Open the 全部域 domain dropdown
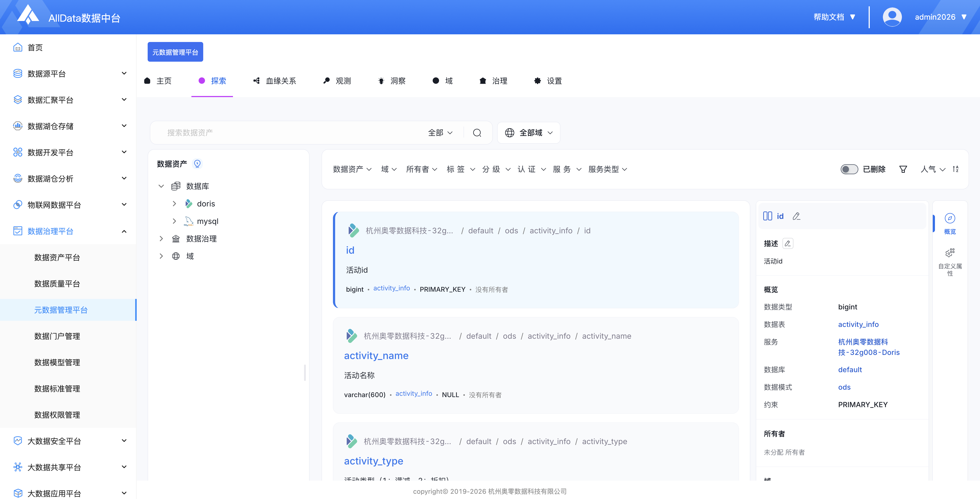980x499 pixels. pos(529,133)
